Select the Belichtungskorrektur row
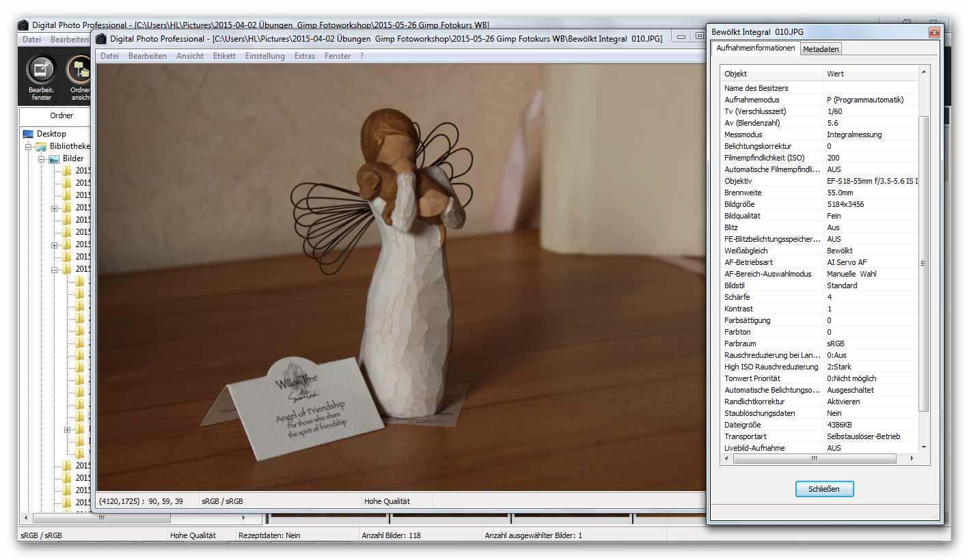Image resolution: width=969 pixels, height=560 pixels. 820,146
